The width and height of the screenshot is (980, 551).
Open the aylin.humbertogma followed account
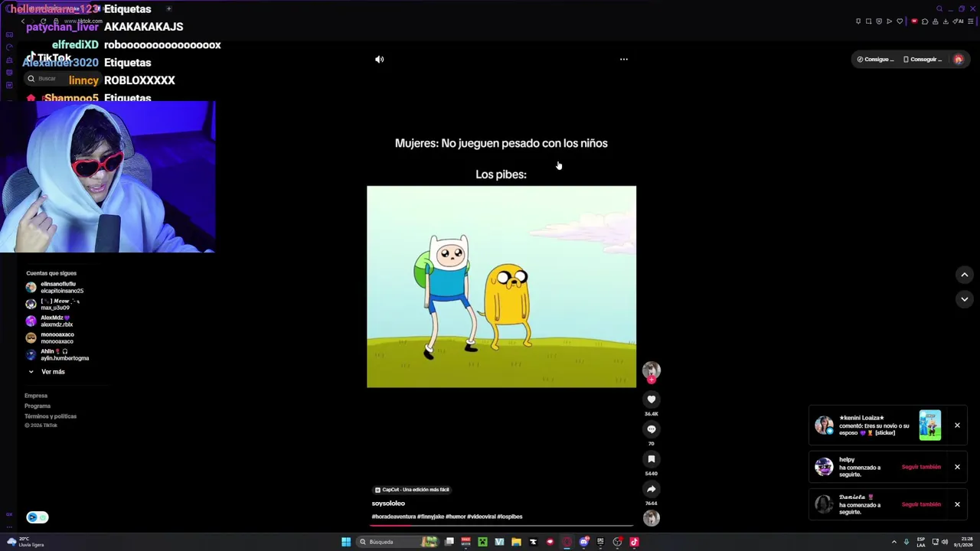point(57,354)
